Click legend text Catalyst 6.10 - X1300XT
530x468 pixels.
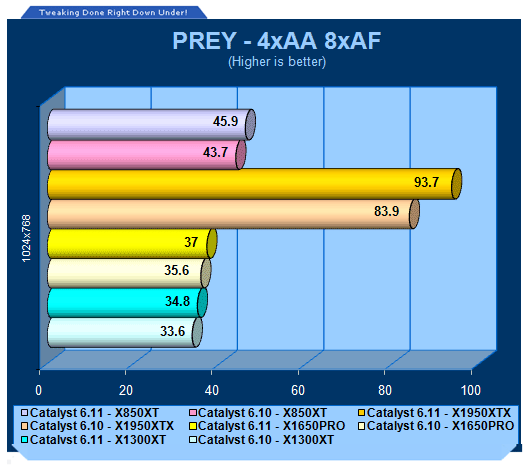(x=266, y=440)
